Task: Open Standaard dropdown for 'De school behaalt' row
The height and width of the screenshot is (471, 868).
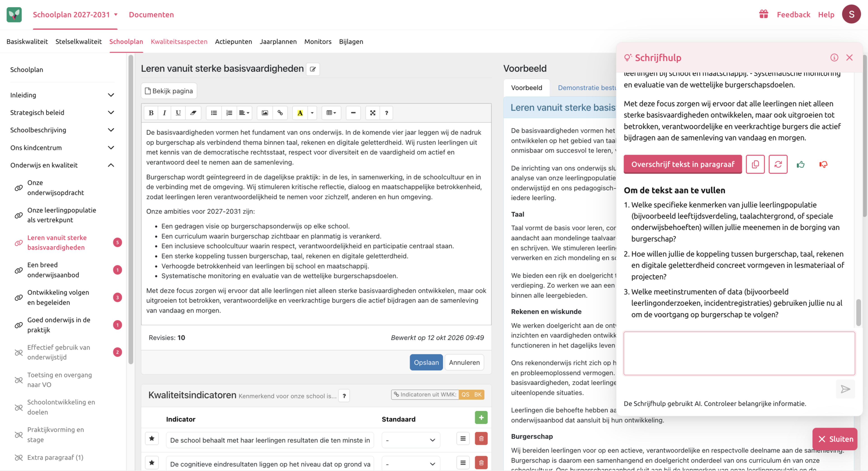Action: (x=411, y=440)
